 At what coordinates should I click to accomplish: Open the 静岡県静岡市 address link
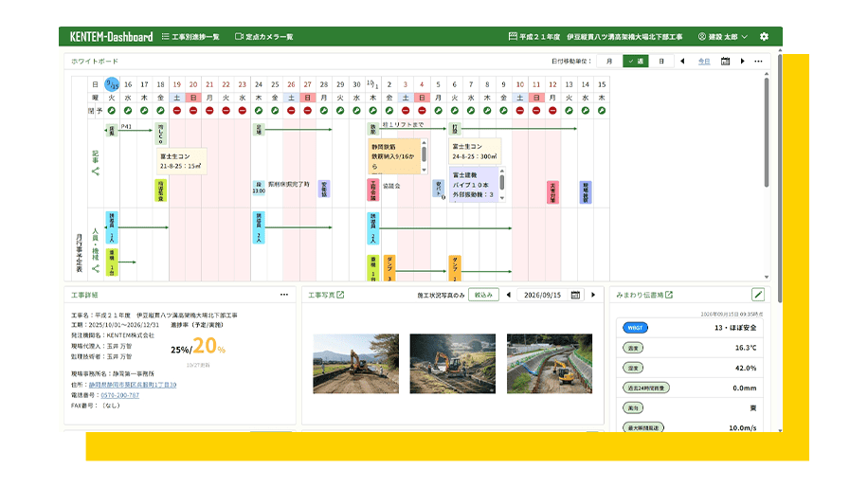pyautogui.click(x=133, y=385)
